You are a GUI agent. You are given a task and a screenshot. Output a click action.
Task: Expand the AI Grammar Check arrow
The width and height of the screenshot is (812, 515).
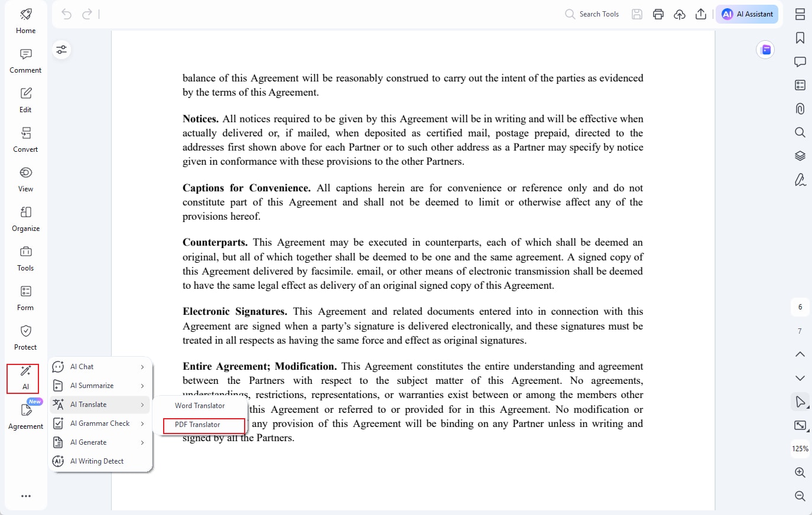click(x=142, y=423)
